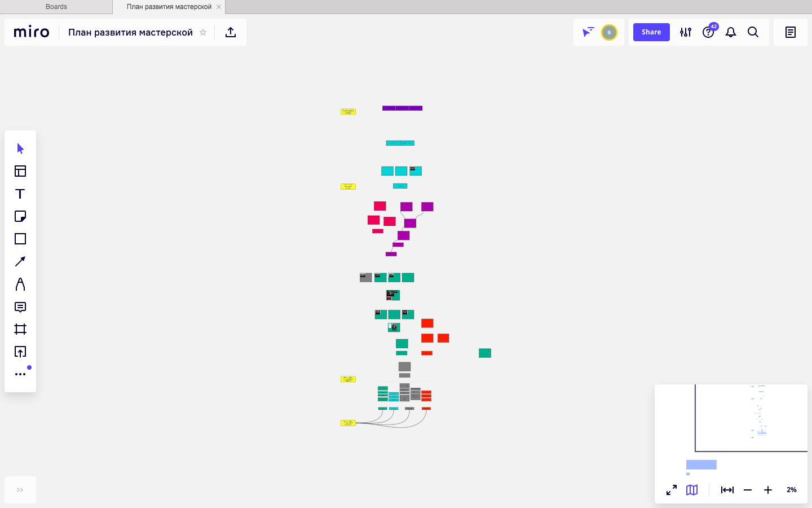Click the Share button

click(651, 32)
